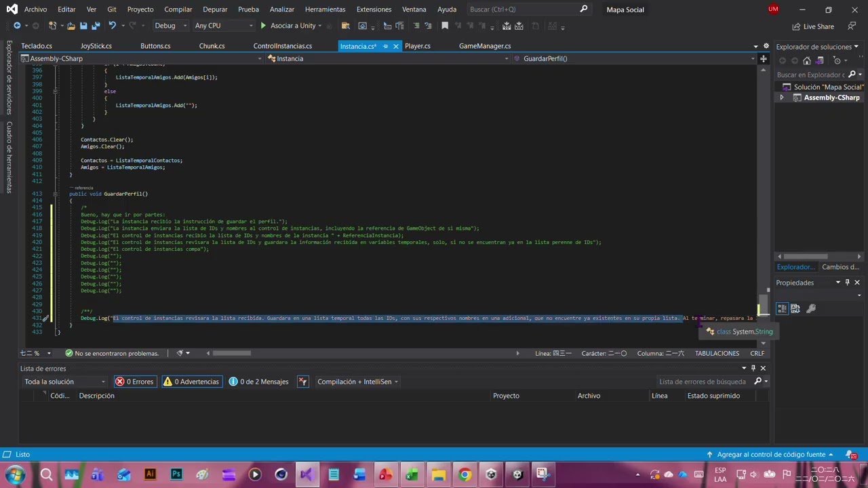Viewport: 868px width, 488px height.
Task: Click Agregar al control de código fuente
Action: [x=771, y=455]
